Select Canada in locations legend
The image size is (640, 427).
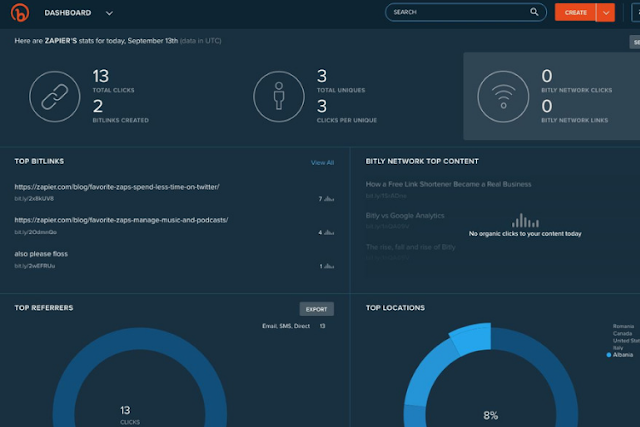pyautogui.click(x=622, y=334)
